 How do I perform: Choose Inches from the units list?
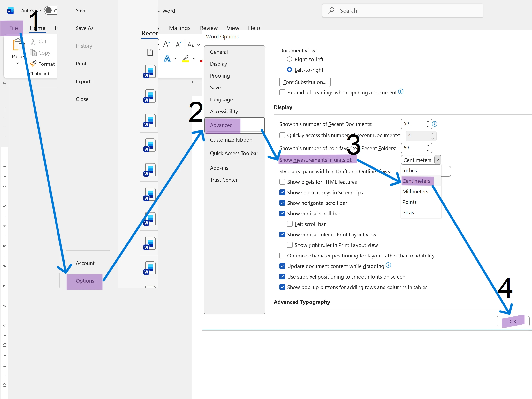click(x=421, y=171)
